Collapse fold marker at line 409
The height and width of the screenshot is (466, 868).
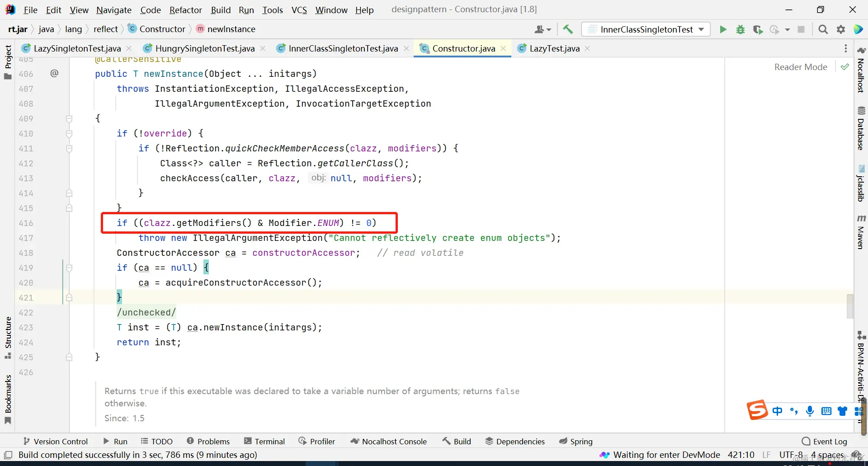click(x=69, y=118)
